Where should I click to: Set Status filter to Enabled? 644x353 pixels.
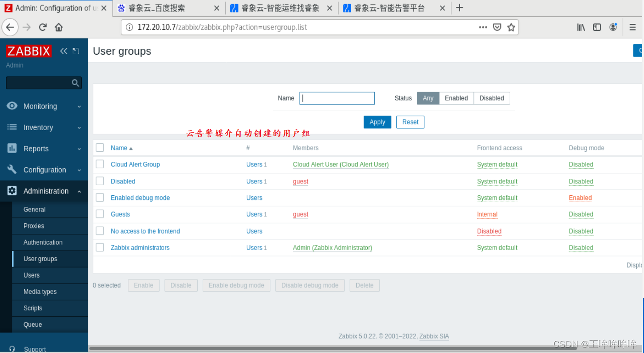[456, 98]
